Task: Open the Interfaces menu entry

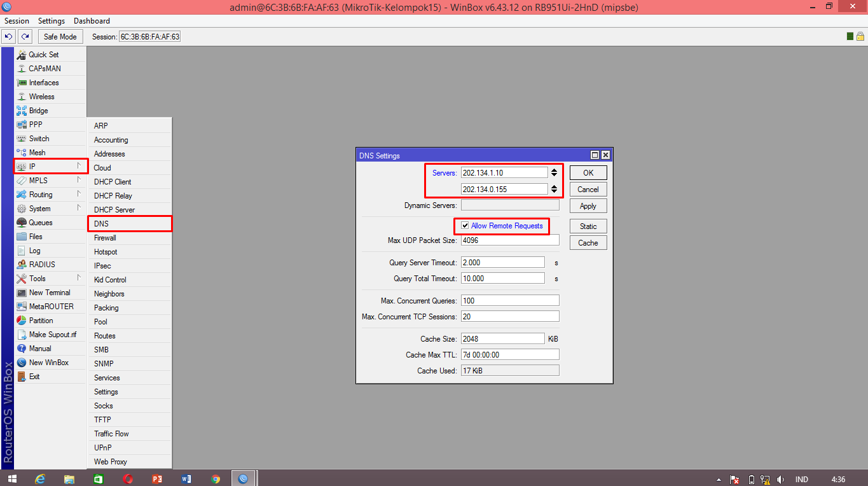Action: (50, 83)
